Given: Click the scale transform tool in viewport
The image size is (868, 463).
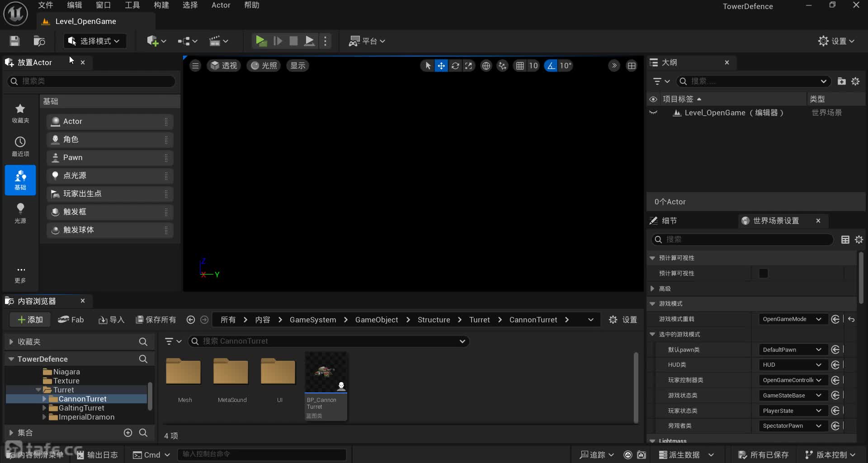Looking at the screenshot, I should [469, 66].
